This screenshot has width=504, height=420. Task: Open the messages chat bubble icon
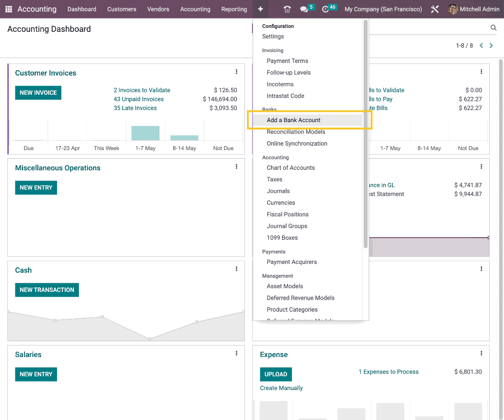(304, 9)
